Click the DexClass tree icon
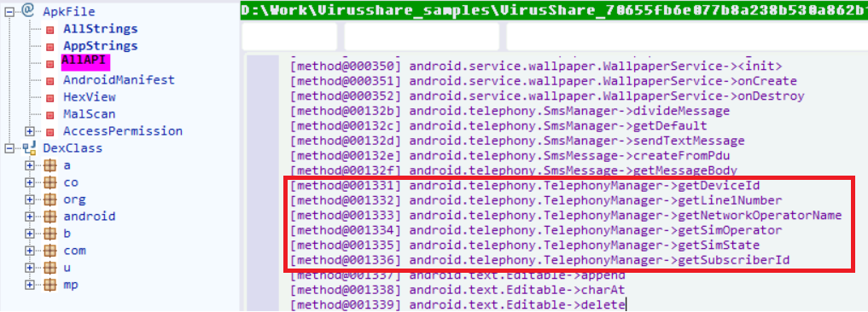Screen dimensions: 868x312 pyautogui.click(x=29, y=147)
